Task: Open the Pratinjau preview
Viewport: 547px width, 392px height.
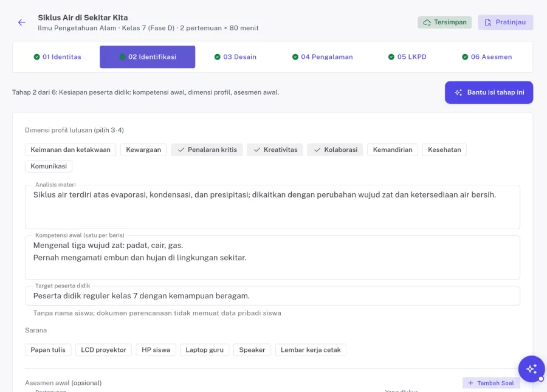Action: [x=505, y=22]
